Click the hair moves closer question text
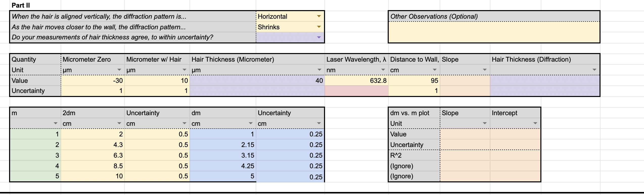 [99, 27]
